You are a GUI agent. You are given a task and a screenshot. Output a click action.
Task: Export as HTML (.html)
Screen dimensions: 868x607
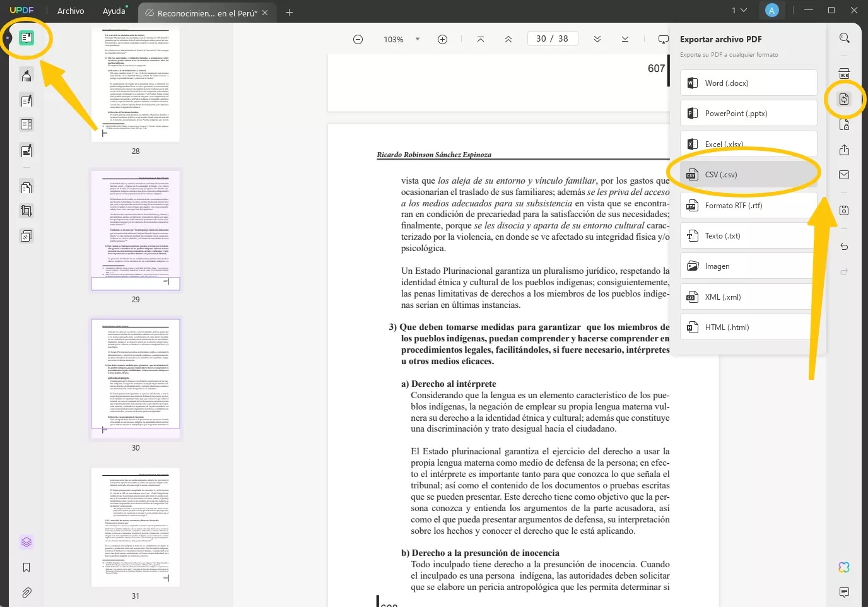[748, 327]
